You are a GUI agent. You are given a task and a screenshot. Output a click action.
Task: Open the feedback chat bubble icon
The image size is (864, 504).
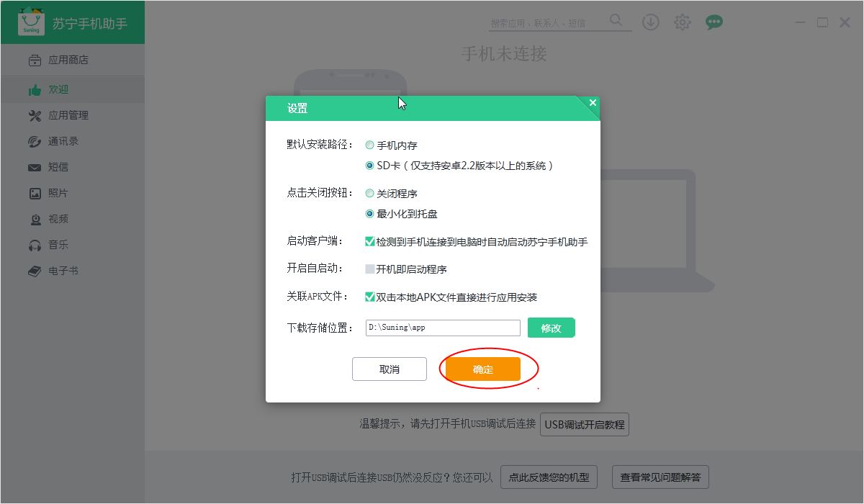point(714,22)
